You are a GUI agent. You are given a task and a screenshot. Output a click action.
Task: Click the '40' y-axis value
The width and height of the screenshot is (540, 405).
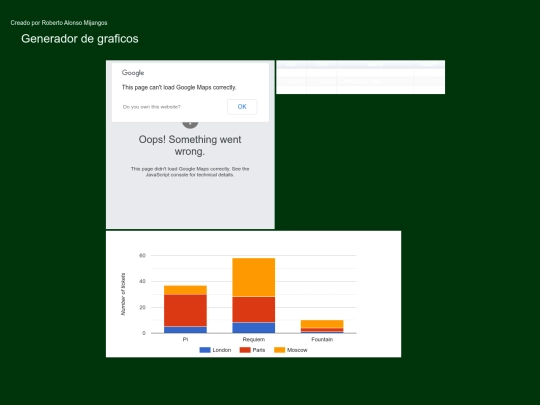tap(142, 281)
